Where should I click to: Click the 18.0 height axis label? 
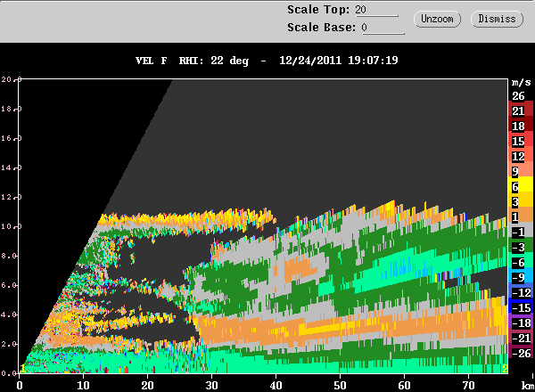pyautogui.click(x=12, y=109)
